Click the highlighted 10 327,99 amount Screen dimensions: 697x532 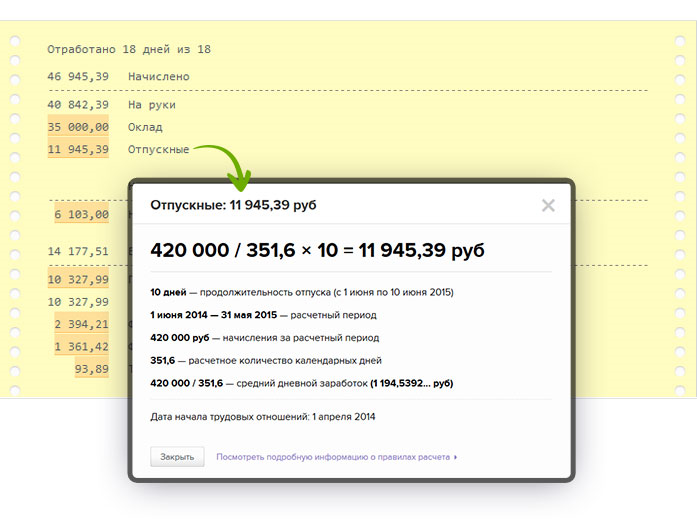(78, 279)
